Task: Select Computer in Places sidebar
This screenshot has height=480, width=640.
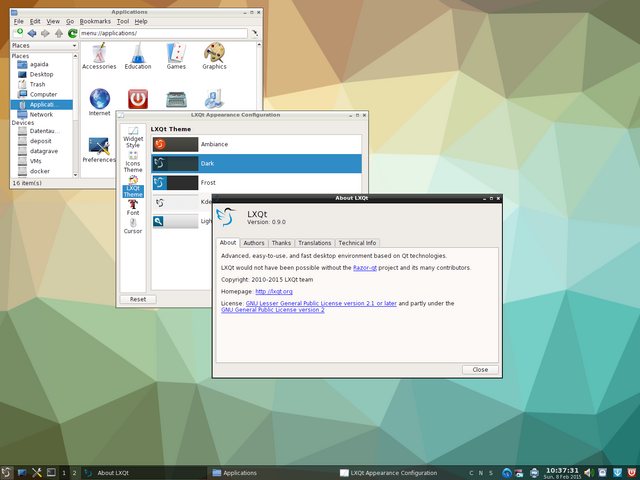Action: pyautogui.click(x=42, y=94)
